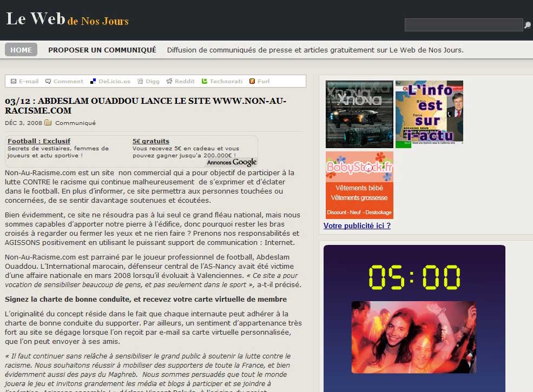
Task: Click the Furl icon
Action: (x=252, y=81)
